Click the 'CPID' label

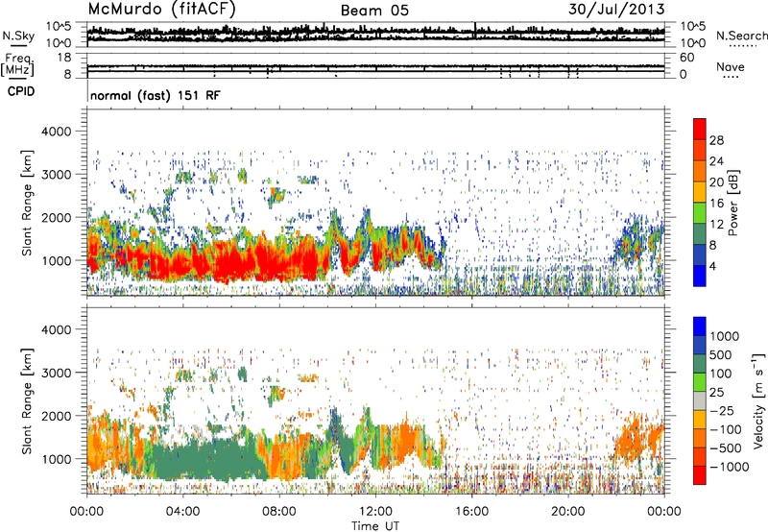coord(21,91)
